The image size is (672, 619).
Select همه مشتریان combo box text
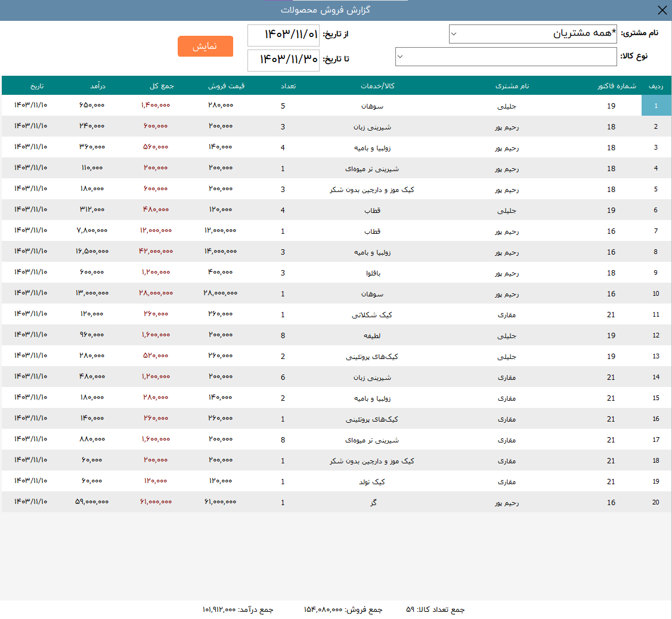tap(584, 33)
